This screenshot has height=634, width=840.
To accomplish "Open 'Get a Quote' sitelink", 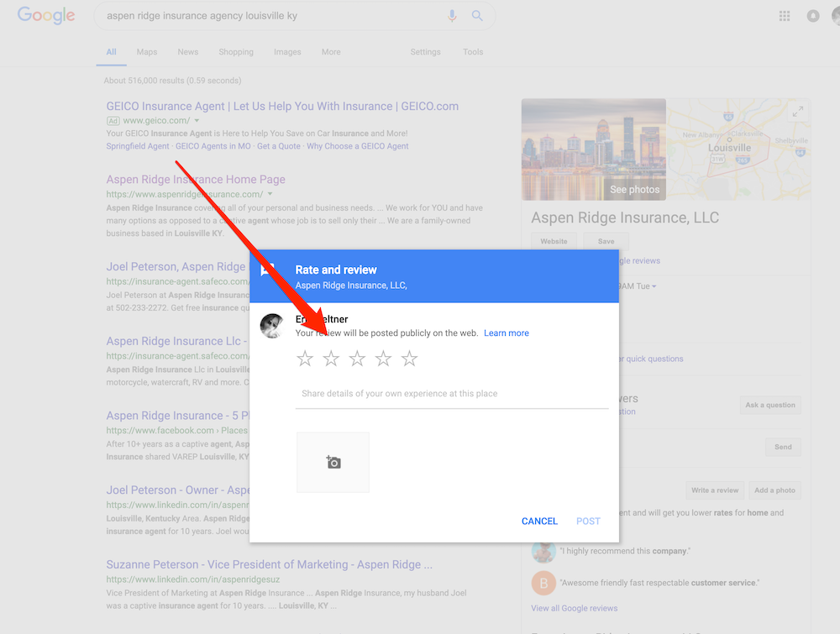I will tap(279, 146).
